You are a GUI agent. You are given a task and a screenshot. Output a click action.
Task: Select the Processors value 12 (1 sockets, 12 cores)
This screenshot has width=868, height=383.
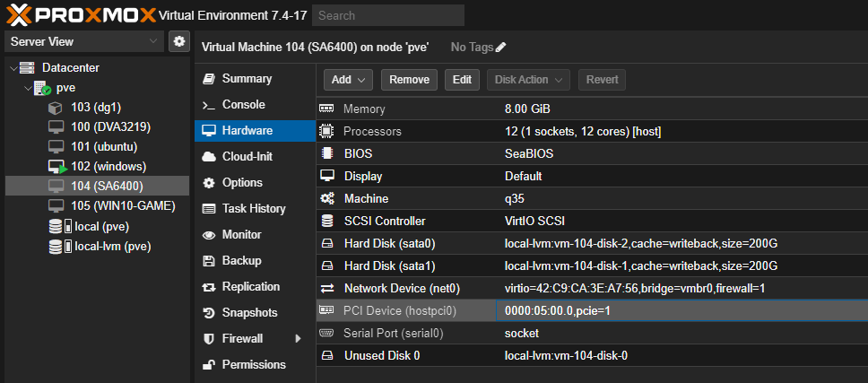click(x=583, y=132)
